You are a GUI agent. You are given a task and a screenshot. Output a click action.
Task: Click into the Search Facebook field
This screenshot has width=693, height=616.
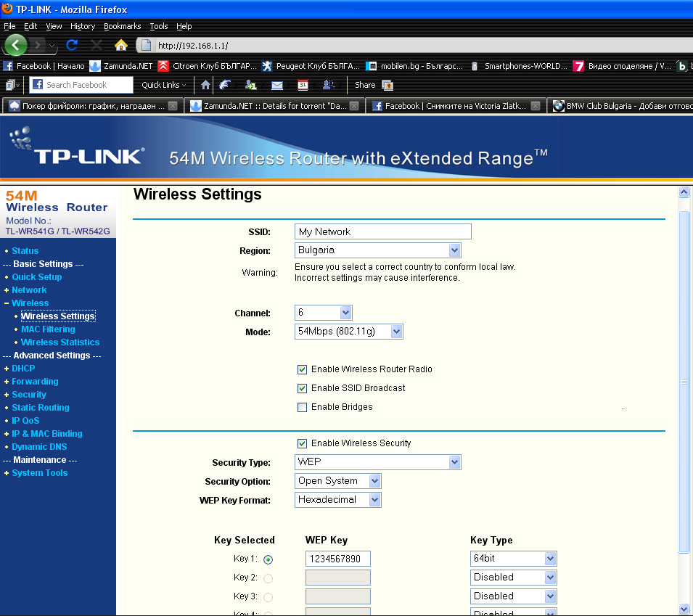(x=81, y=85)
